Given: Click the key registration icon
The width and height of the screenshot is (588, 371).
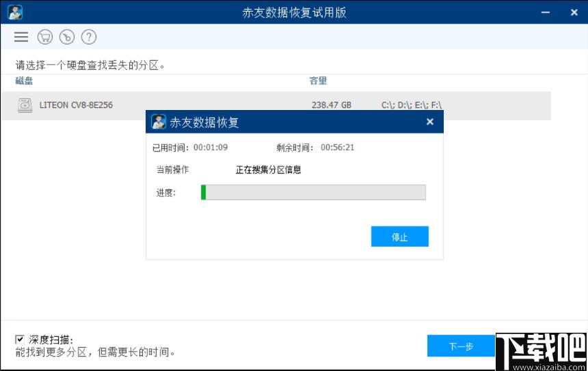Looking at the screenshot, I should tap(66, 37).
